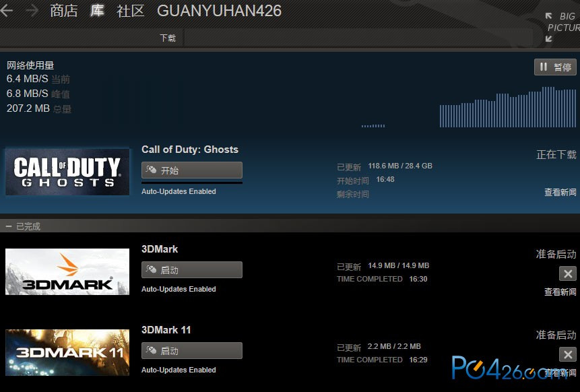
Task: Select the 下载 downloads tab
Action: coord(168,38)
